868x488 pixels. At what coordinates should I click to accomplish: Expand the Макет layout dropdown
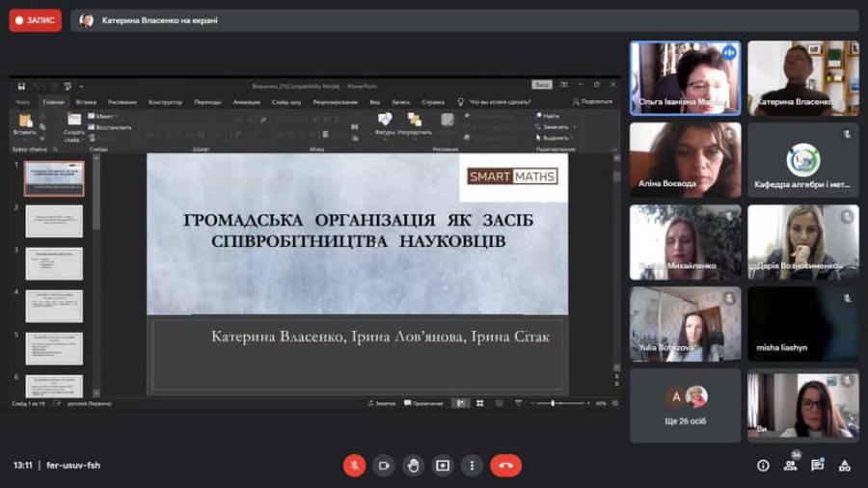[x=103, y=116]
